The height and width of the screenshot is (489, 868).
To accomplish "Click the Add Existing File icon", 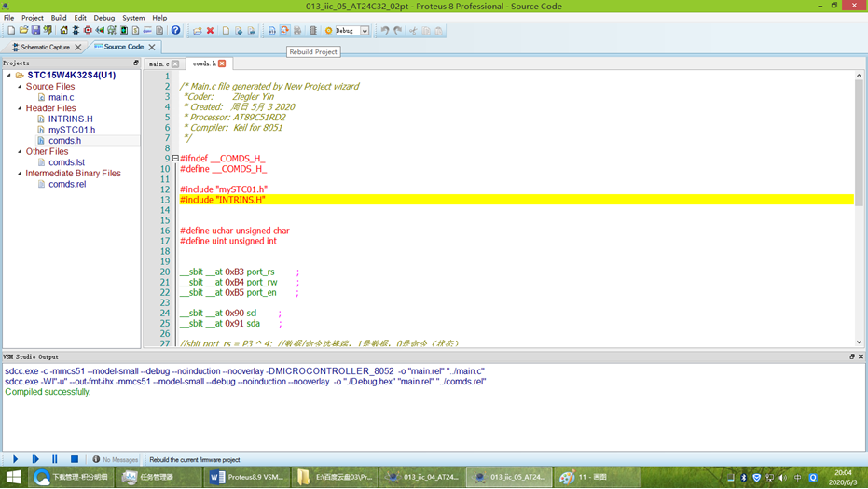I will (197, 31).
